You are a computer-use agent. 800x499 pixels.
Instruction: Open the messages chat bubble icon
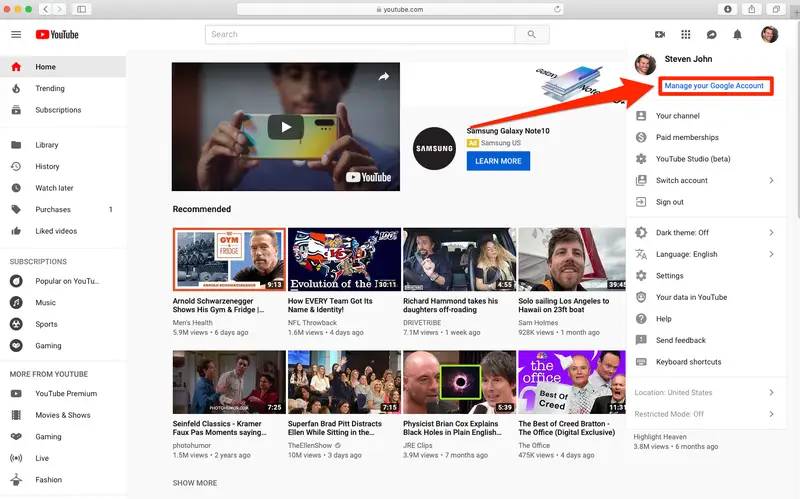tap(711, 35)
